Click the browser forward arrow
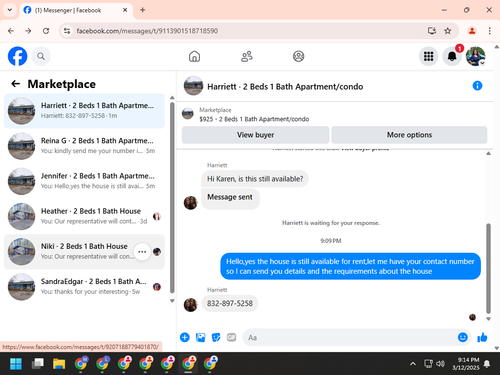This screenshot has height=375, width=500. pos(28,31)
